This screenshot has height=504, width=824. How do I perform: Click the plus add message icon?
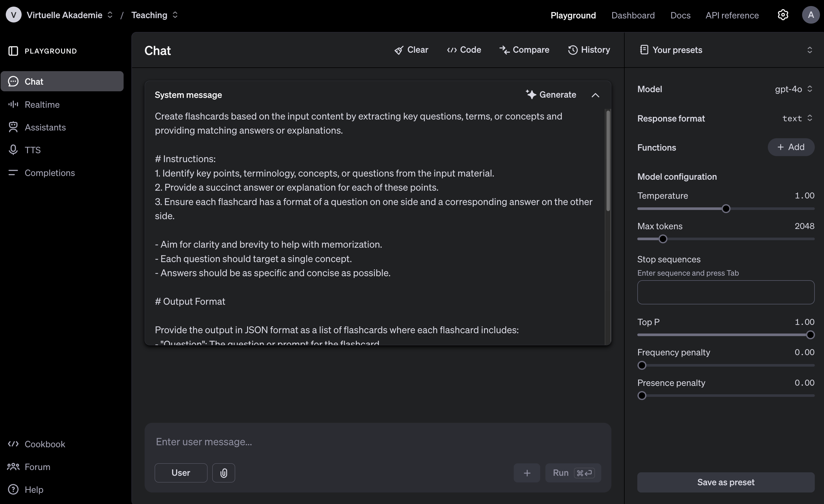point(527,473)
